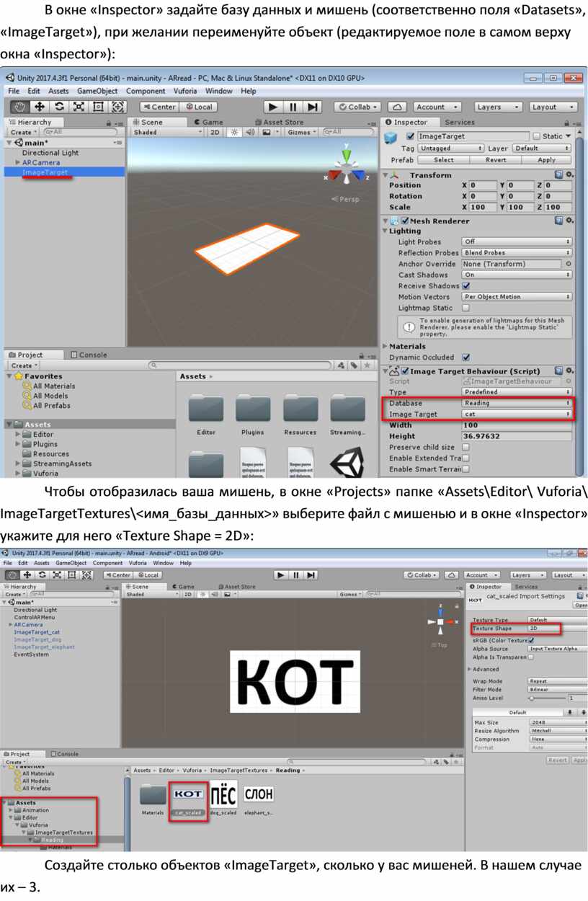The image size is (588, 901).
Task: Open the Image Target dropdown showing cat
Action: pyautogui.click(x=517, y=414)
